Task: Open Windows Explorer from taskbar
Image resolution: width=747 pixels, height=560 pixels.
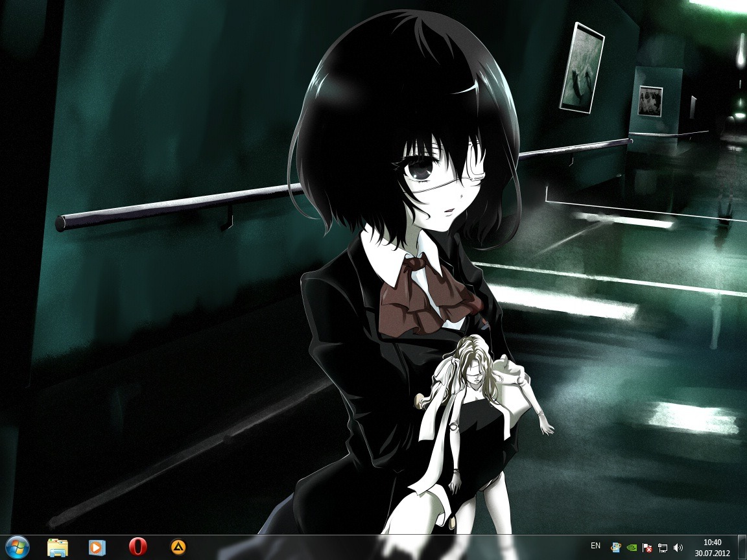Action: [x=58, y=548]
